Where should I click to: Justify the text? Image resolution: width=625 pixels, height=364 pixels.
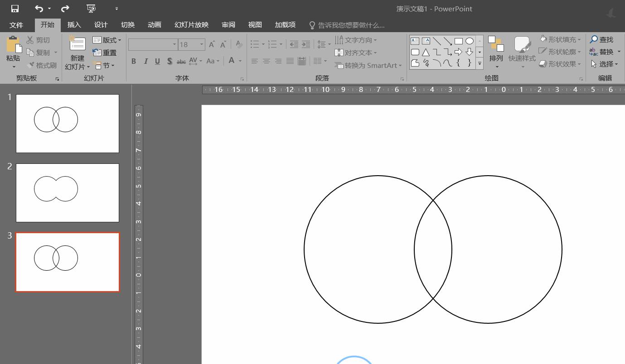coord(290,61)
